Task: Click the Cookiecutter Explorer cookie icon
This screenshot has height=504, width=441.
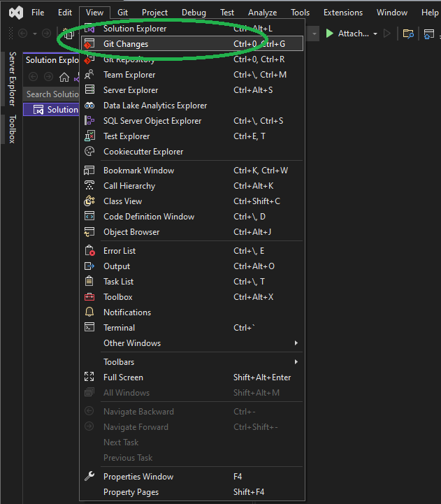Action: click(89, 152)
